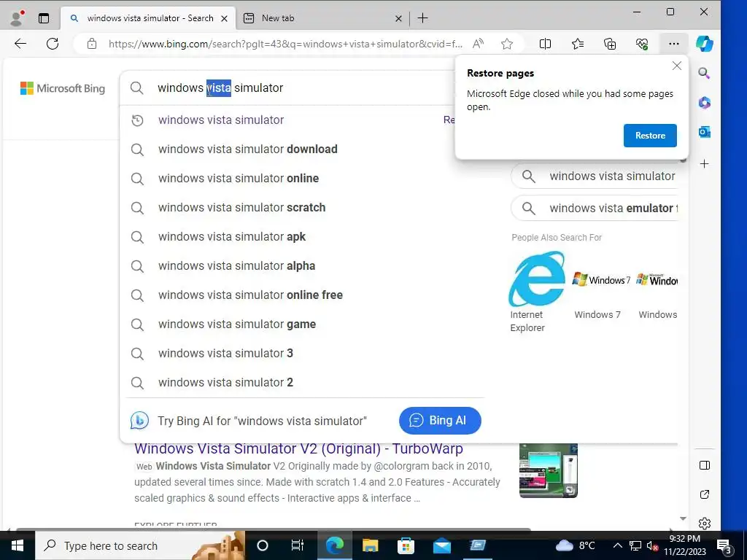This screenshot has width=747, height=560.
Task: Open Outlook in the sidebar
Action: click(704, 132)
